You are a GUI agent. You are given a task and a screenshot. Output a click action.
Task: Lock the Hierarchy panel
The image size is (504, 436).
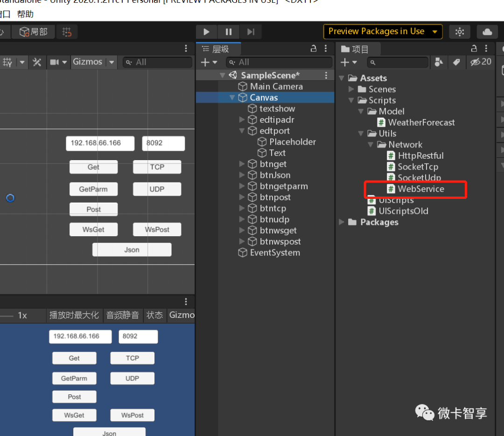(314, 49)
